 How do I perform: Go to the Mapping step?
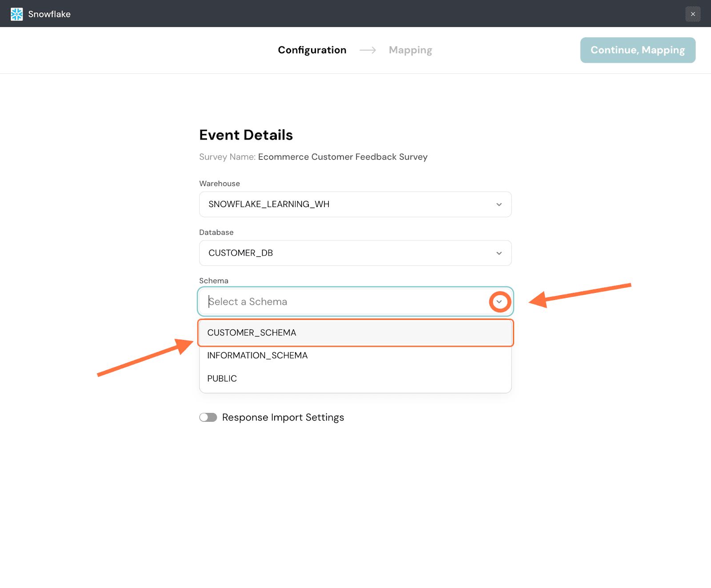410,50
